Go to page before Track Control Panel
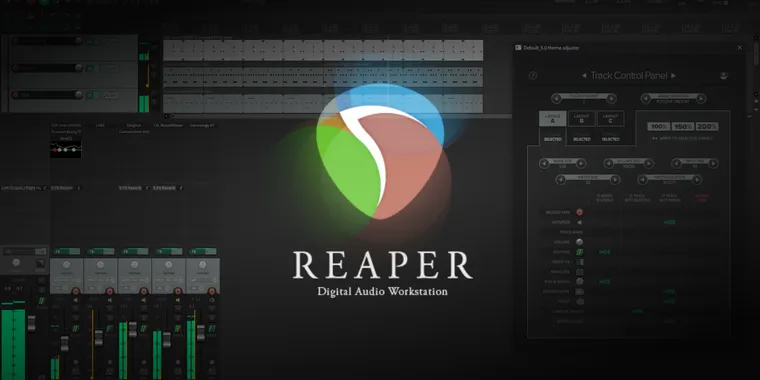Screen dimensions: 760x380 tap(584, 76)
